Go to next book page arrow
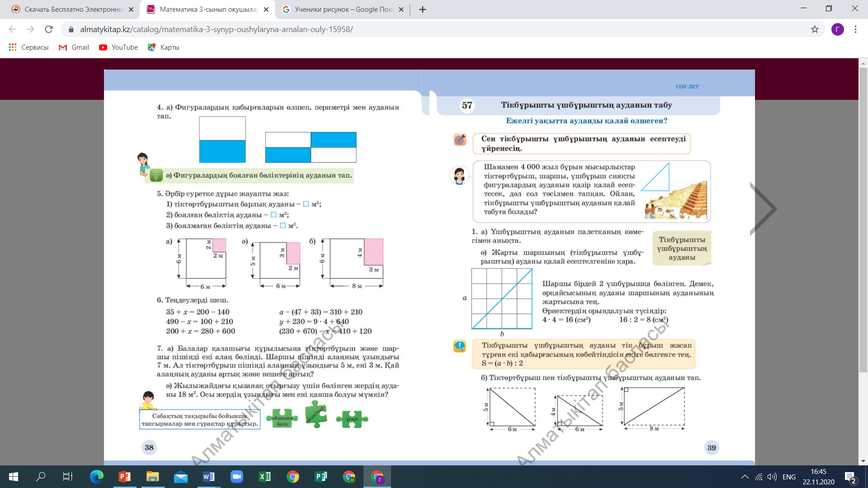The width and height of the screenshot is (868, 488). pos(763,209)
